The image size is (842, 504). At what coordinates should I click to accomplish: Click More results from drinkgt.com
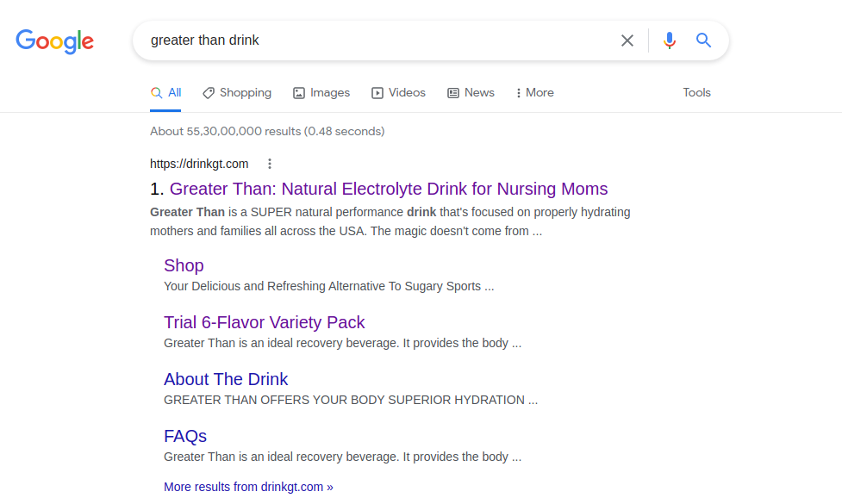point(248,487)
